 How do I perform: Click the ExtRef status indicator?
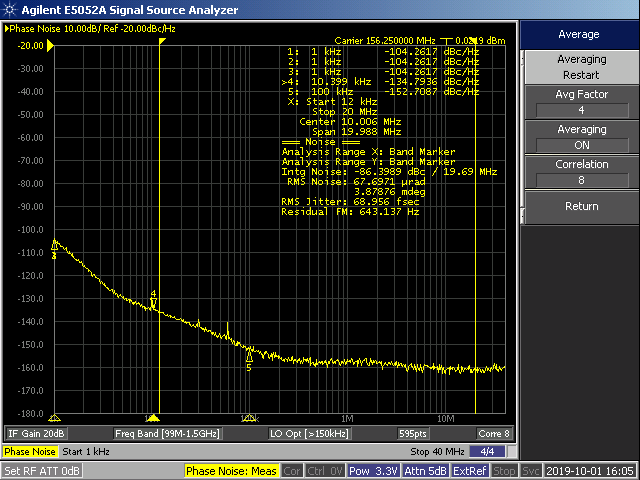470,471
